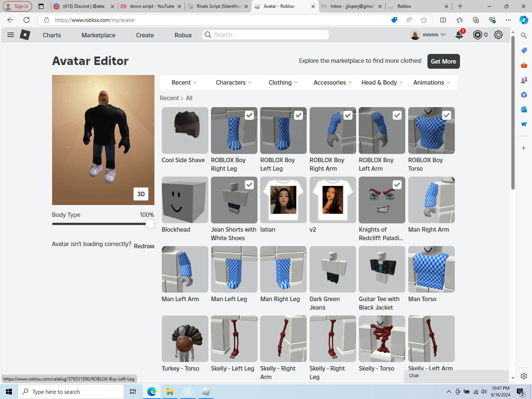Add a new sidebar app
The width and height of the screenshot is (532, 399).
[524, 148]
